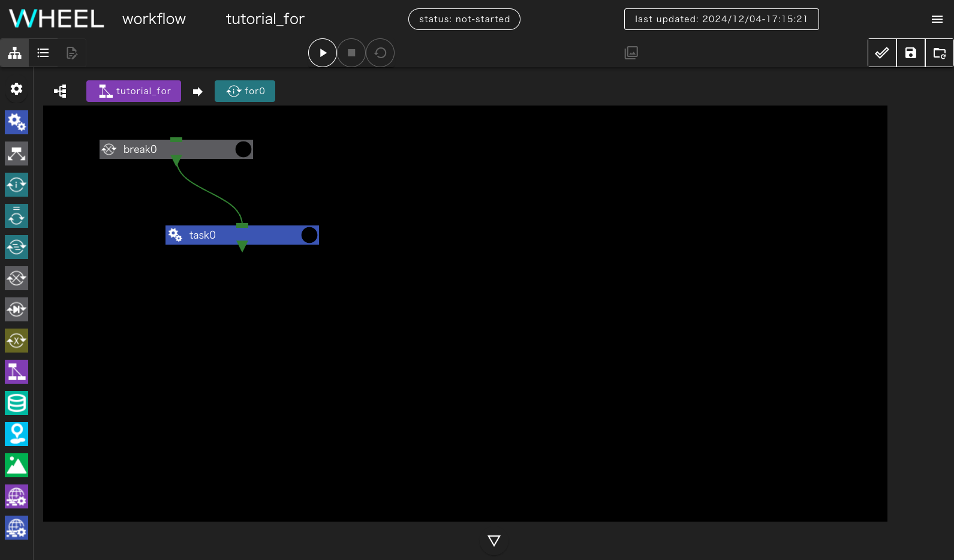Select the purple Workflow component icon
This screenshot has height=560, width=954.
coord(16,372)
